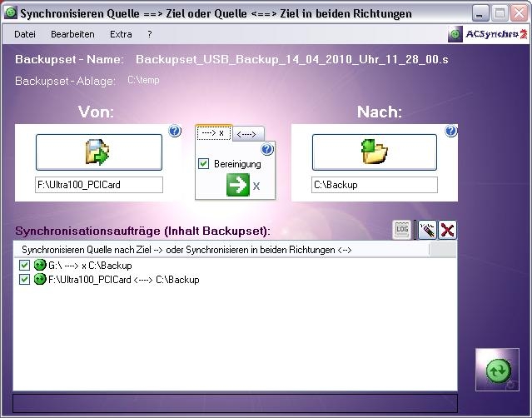The height and width of the screenshot is (418, 532).
Task: Switch to the <---> bidirectional tab
Action: [248, 133]
